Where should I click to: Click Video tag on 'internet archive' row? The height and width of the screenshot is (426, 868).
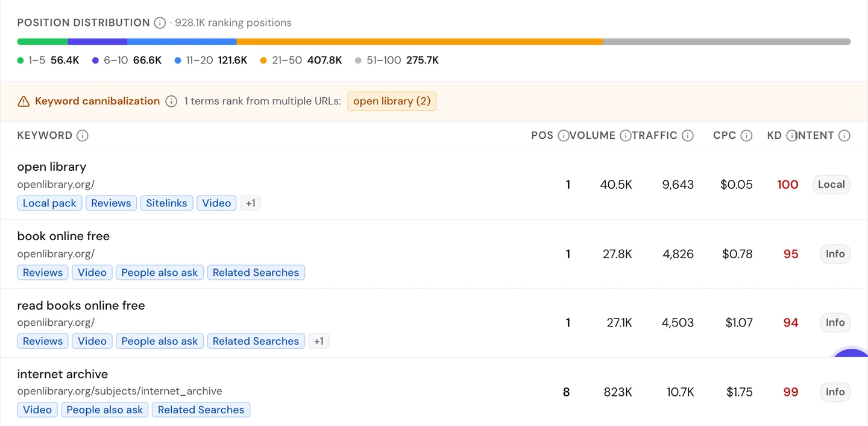(x=37, y=410)
